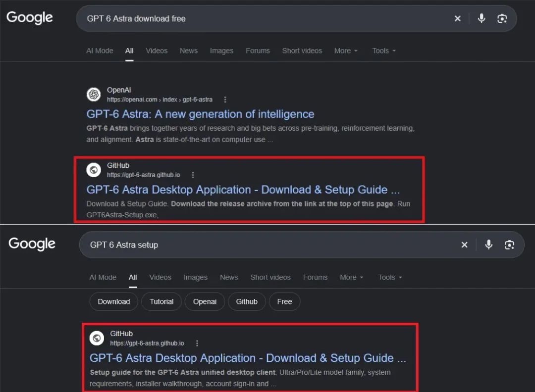The width and height of the screenshot is (535, 392).
Task: Click Google logo next to 'download free' search
Action: click(x=30, y=18)
